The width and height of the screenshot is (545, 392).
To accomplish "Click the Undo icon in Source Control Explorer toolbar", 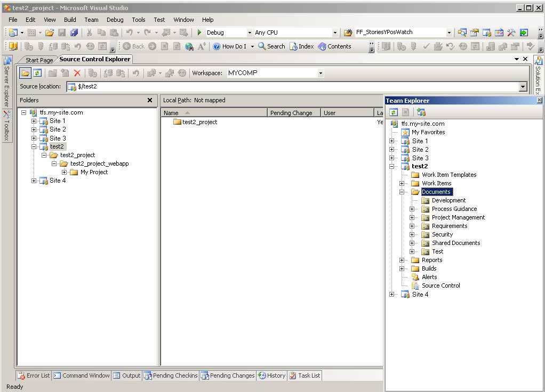I will tap(135, 73).
